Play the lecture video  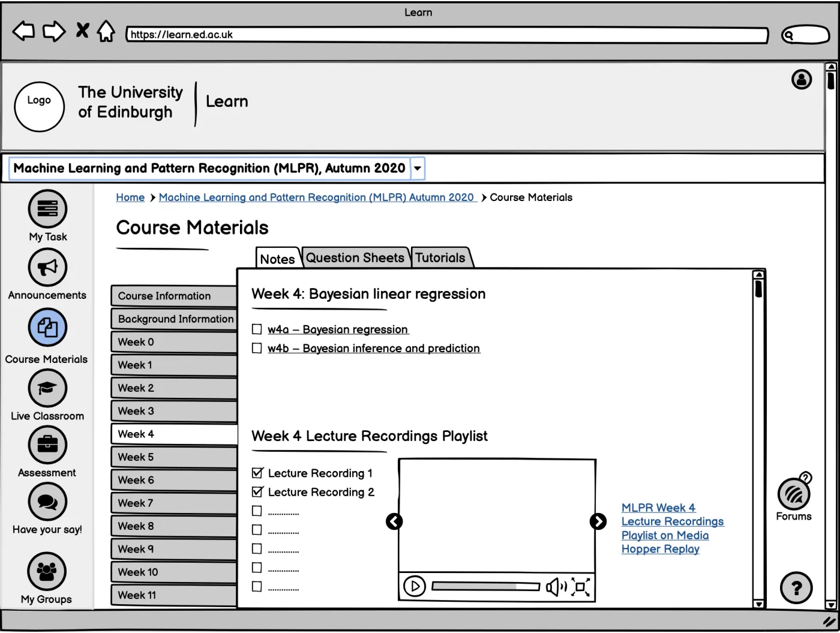[x=415, y=586]
